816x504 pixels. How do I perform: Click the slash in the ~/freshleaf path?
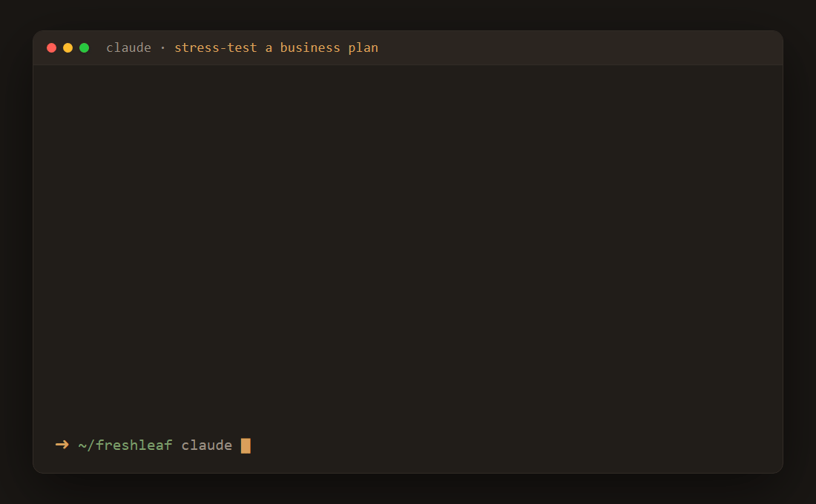point(91,445)
